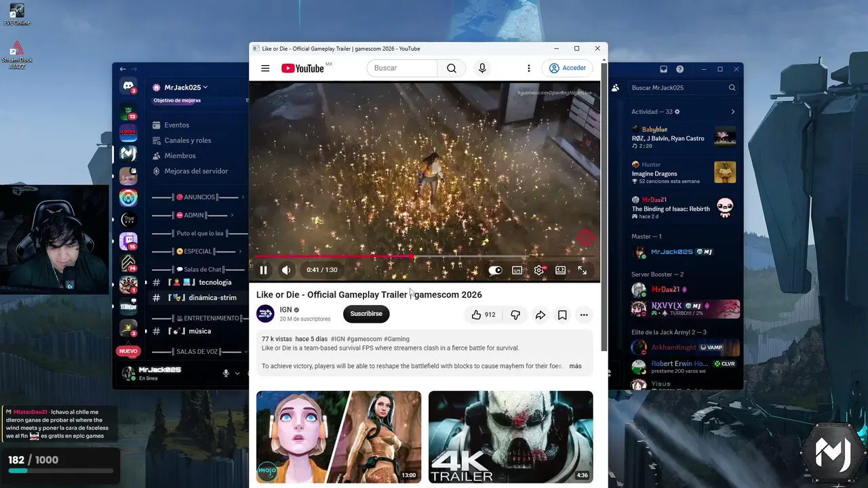Viewport: 868px width, 488px height.
Task: Open microphone options arrow in Discord
Action: [x=237, y=373]
